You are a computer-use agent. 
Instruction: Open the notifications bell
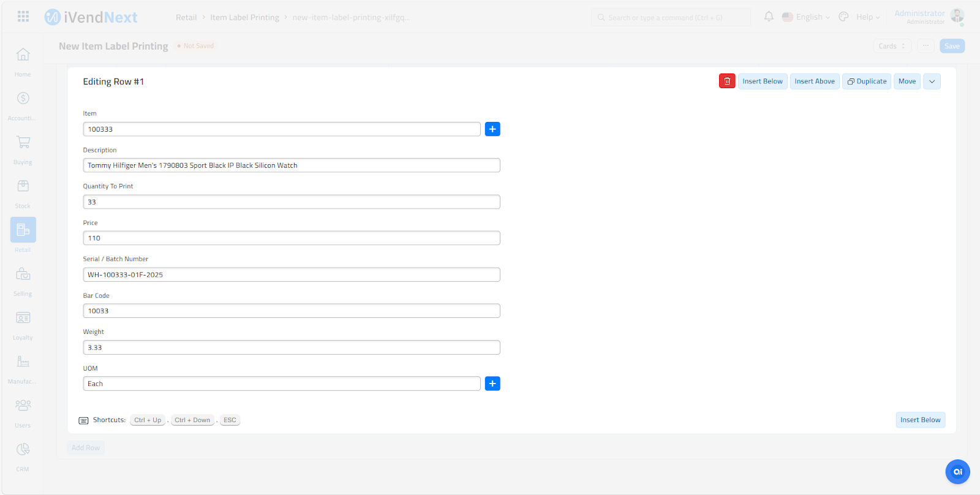[x=769, y=17]
